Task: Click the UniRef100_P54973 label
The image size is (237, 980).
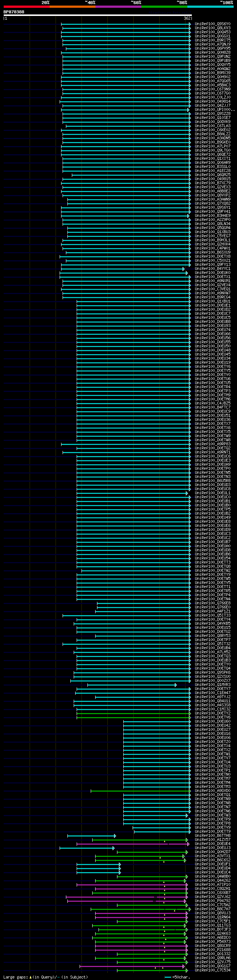Action: coord(213,942)
